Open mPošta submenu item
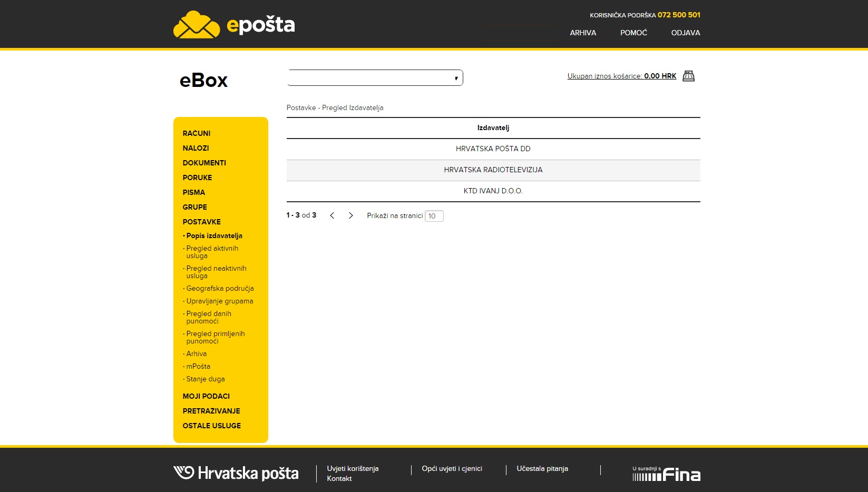The height and width of the screenshot is (492, 868). coord(198,366)
